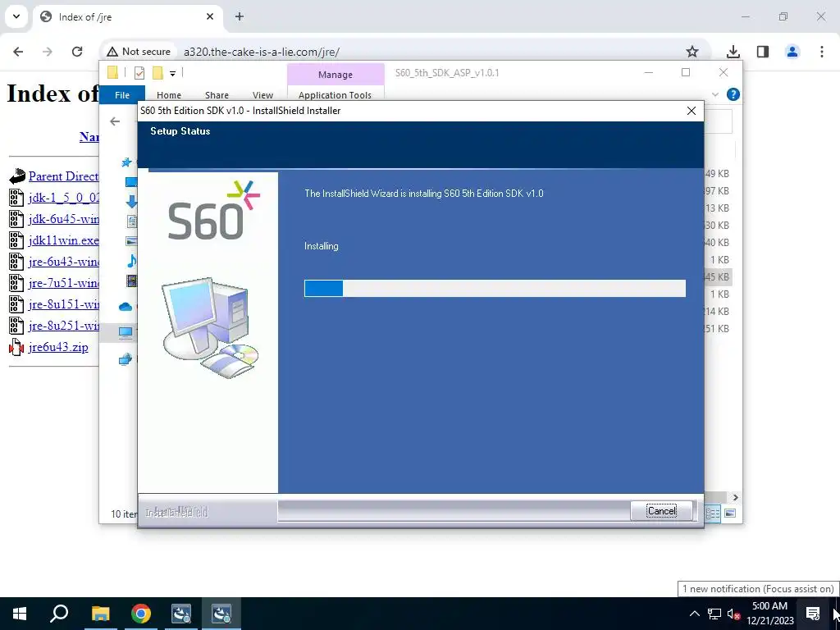Open a new Chrome tab
Screen dimensions: 840x630
pos(240,16)
